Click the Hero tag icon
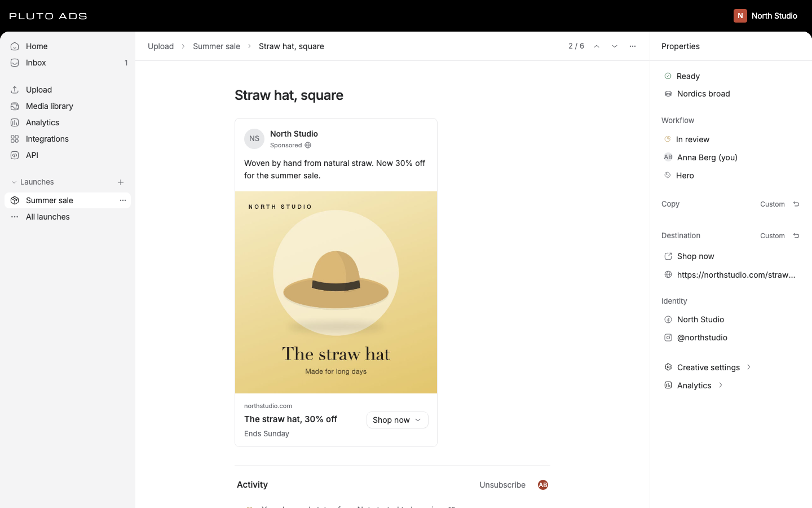The width and height of the screenshot is (812, 508). pos(668,176)
